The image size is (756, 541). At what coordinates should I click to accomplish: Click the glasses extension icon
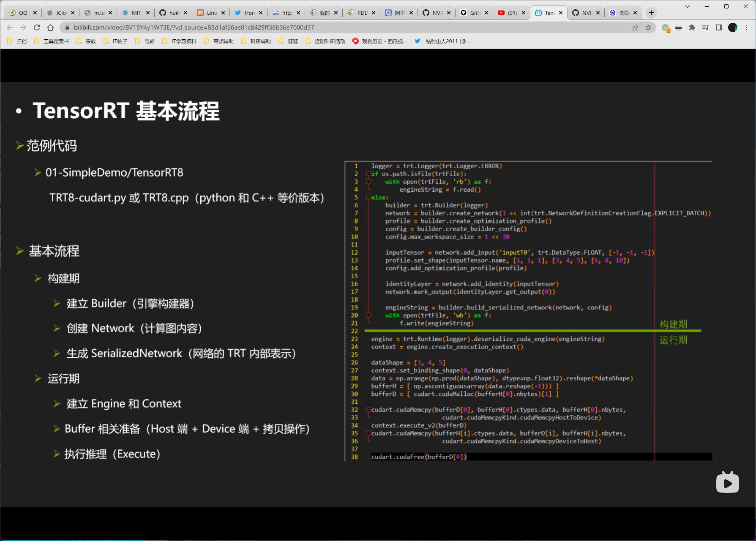point(679,28)
